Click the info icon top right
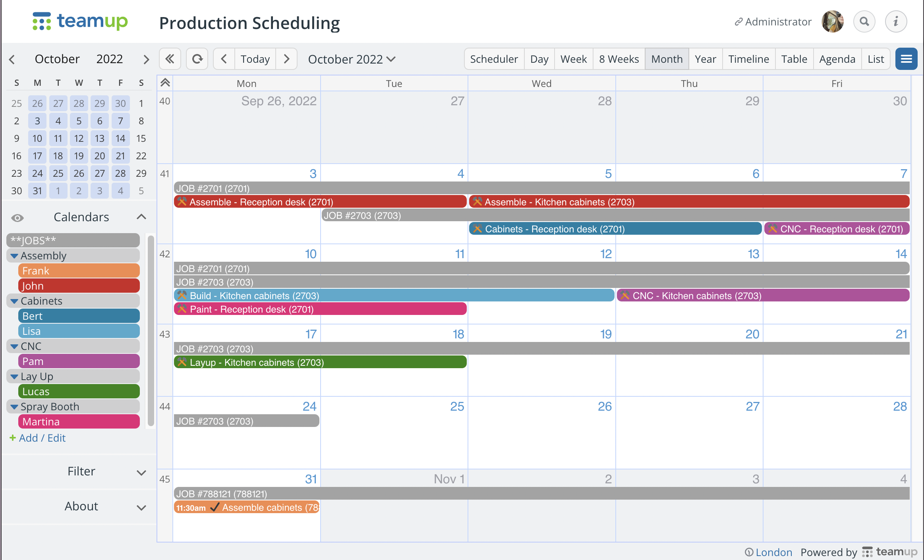 pos(896,21)
